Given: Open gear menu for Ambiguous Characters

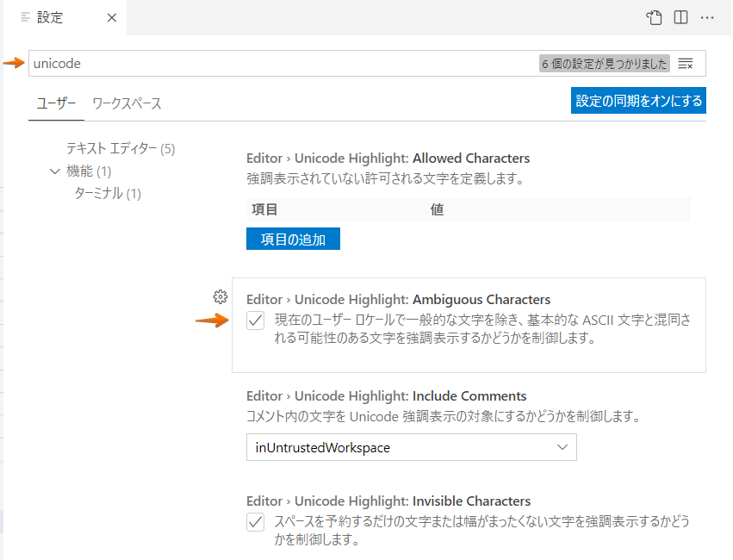Looking at the screenshot, I should (x=220, y=297).
